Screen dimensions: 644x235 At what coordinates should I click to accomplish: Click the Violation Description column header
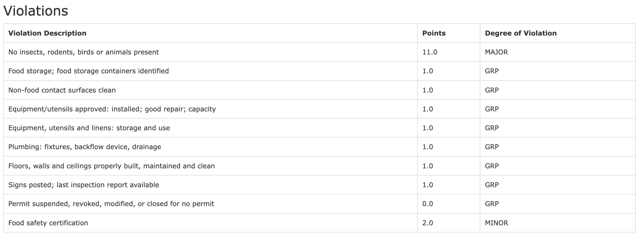coord(47,33)
